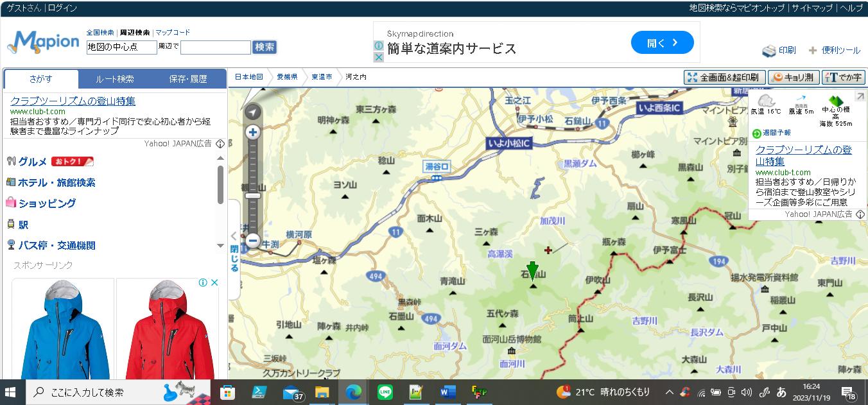Open ホテル・旅館検索 category
Image resolution: width=868 pixels, height=405 pixels.
(x=56, y=182)
